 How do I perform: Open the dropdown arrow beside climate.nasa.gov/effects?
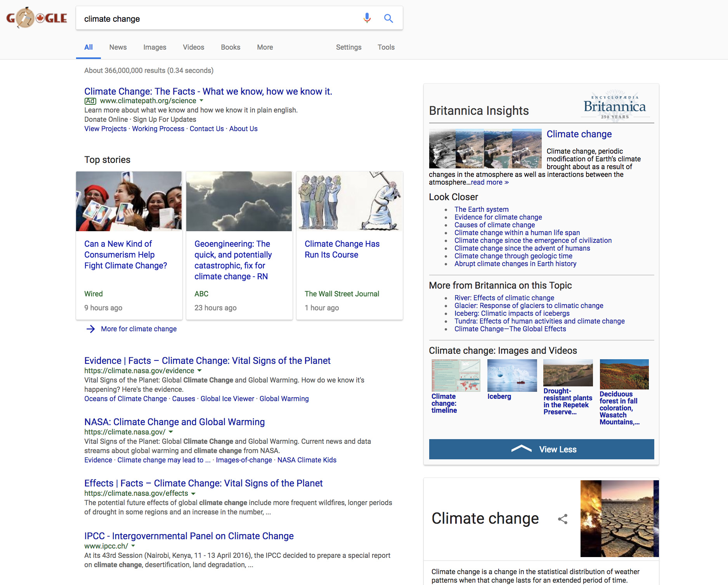pos(193,493)
